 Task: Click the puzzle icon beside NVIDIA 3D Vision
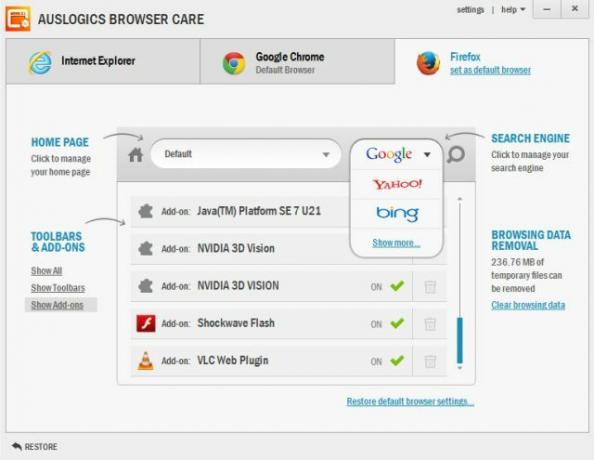click(145, 249)
